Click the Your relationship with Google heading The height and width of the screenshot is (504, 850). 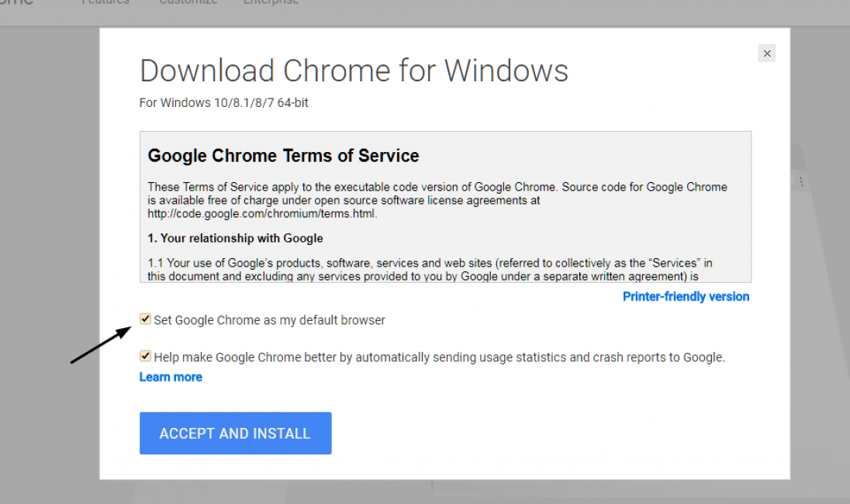click(235, 238)
